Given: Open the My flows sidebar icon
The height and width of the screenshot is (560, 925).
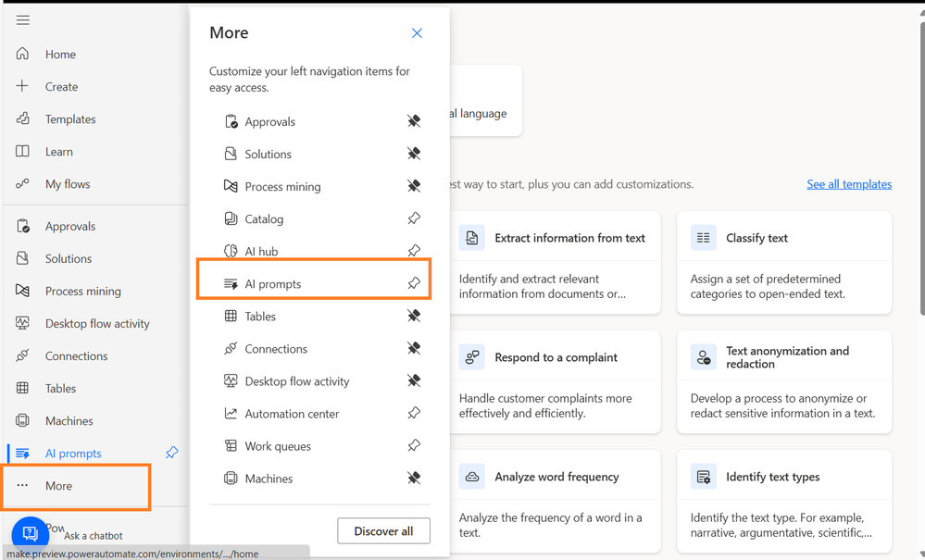Looking at the screenshot, I should tap(22, 183).
